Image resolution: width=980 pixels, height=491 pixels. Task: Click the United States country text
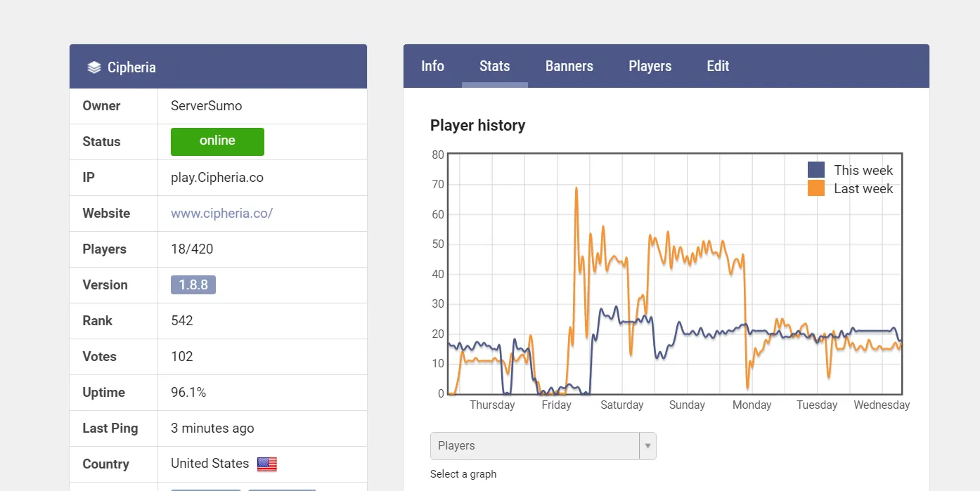[210, 464]
